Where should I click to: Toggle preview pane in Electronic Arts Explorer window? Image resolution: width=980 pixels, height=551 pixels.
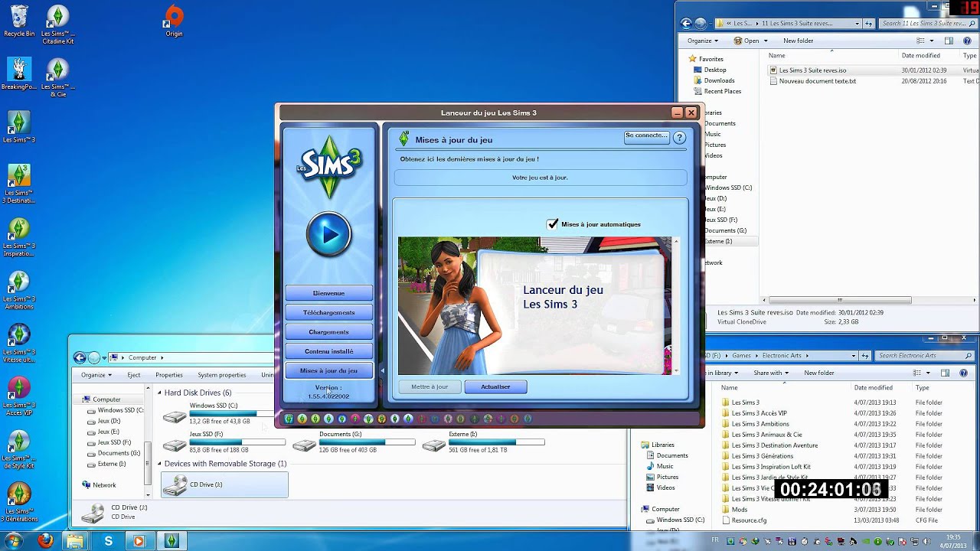945,373
